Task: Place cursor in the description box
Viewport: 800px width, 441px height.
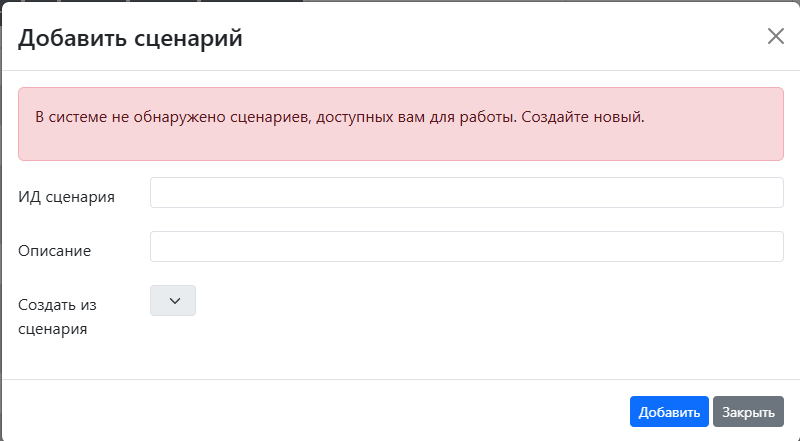Action: (x=466, y=247)
